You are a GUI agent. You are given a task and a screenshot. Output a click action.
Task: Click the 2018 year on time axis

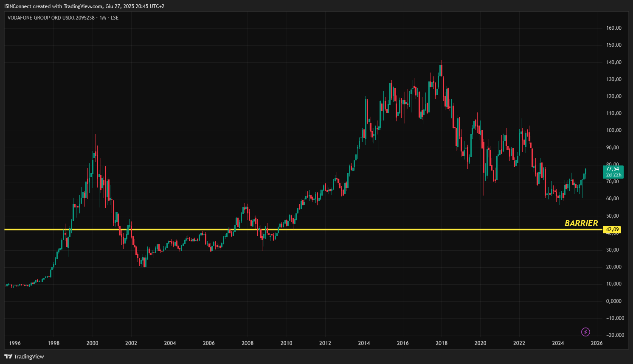pos(442,343)
